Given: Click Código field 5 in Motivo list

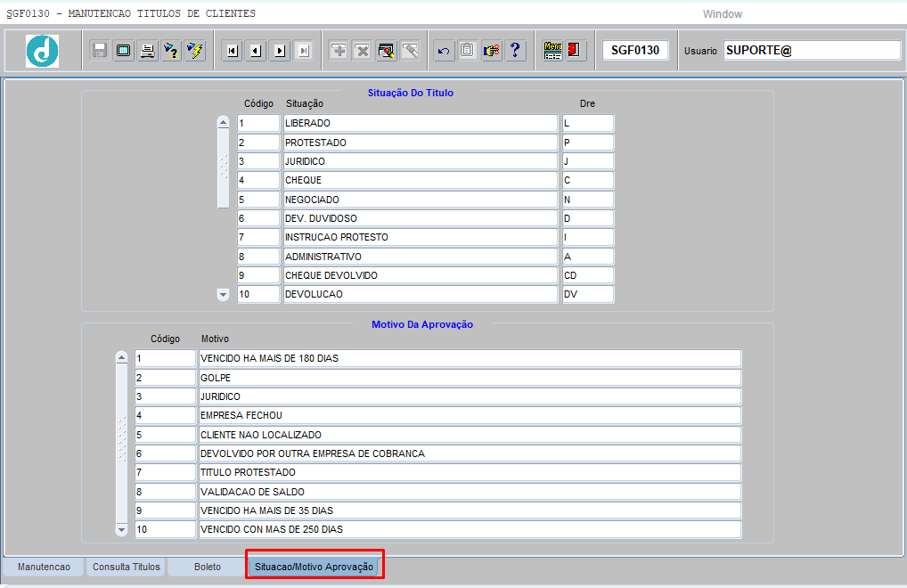Looking at the screenshot, I should coord(165,435).
